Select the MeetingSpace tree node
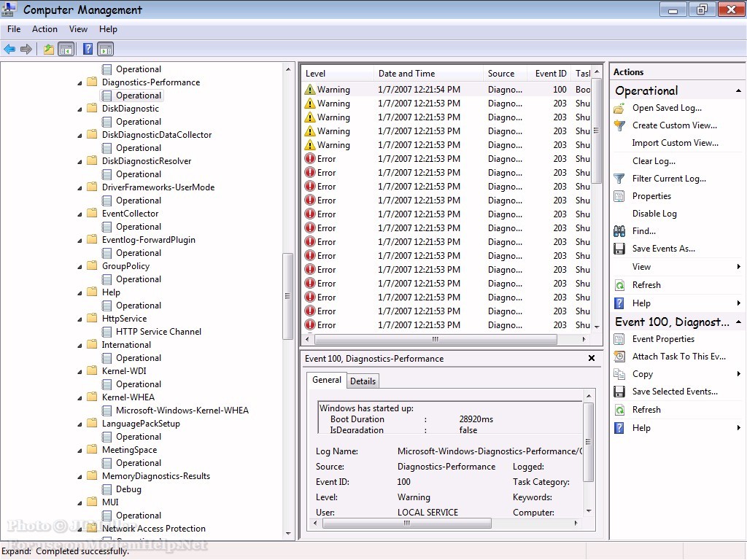This screenshot has width=747, height=560. [x=129, y=450]
